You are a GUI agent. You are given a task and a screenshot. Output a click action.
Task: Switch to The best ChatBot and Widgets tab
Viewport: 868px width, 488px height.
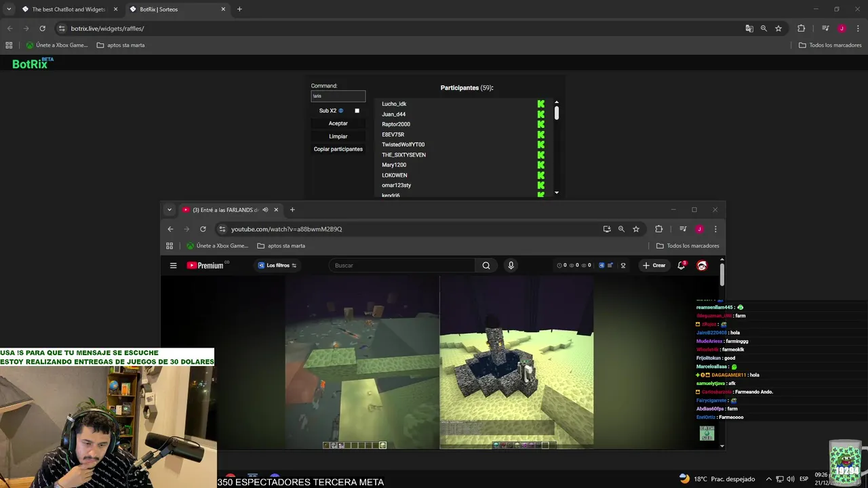pyautogui.click(x=68, y=9)
